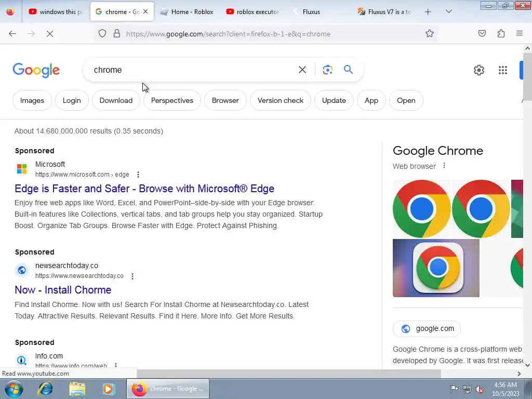Open second Chrome logo image
This screenshot has width=532, height=399.
(x=481, y=209)
